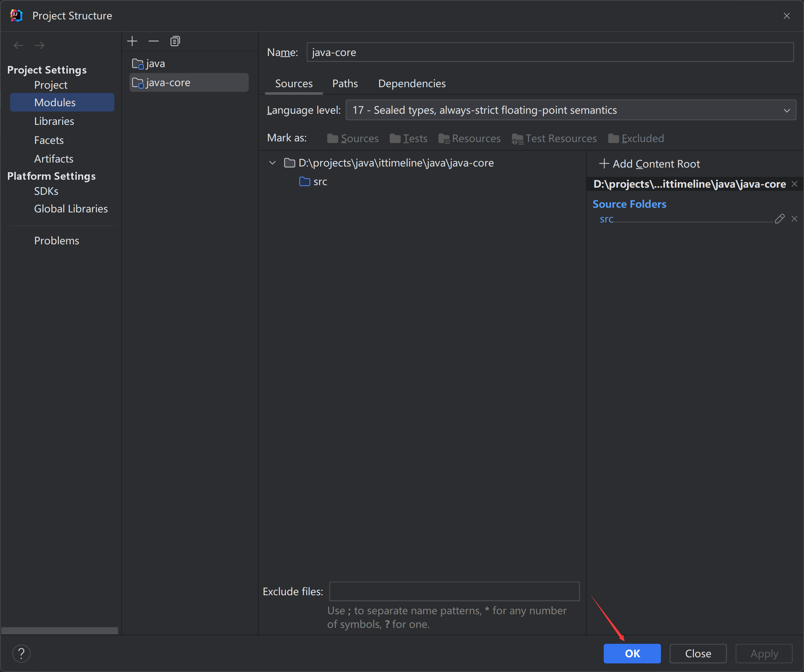This screenshot has height=672, width=804.
Task: Remove src from Source Folders
Action: coord(794,218)
